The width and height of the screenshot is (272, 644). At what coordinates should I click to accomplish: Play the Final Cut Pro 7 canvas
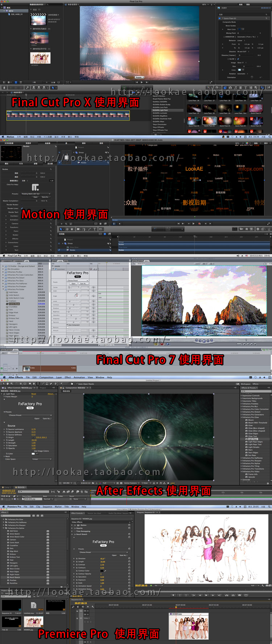pos(204,341)
